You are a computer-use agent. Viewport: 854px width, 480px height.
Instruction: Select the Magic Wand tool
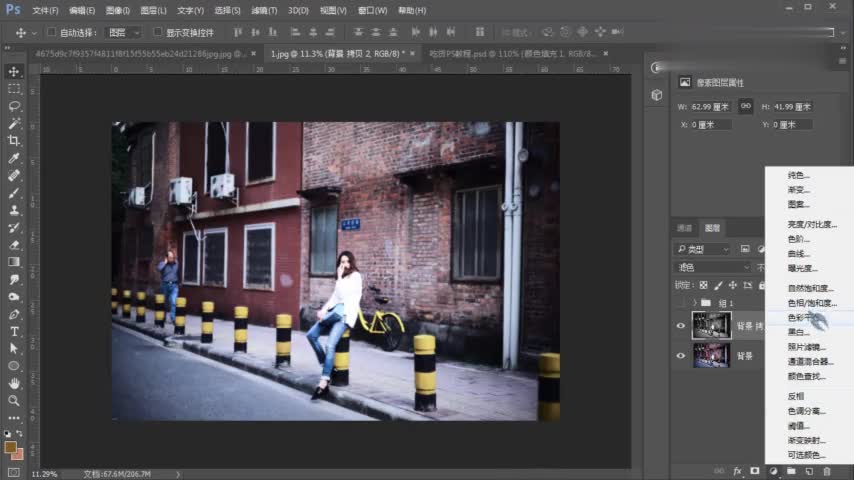(x=14, y=123)
